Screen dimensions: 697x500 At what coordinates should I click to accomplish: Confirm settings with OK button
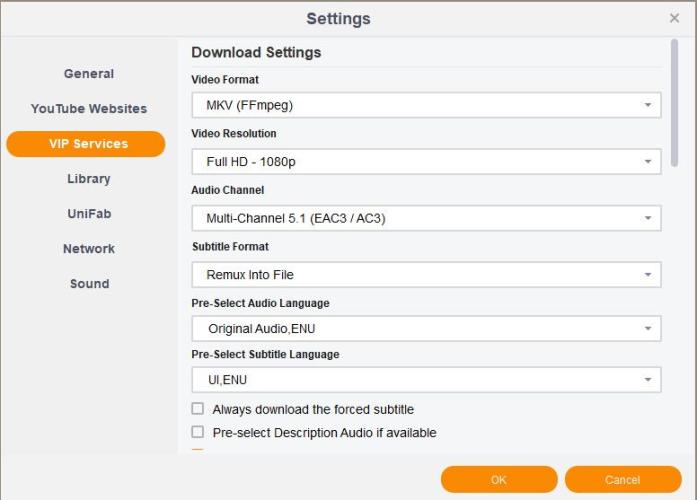pyautogui.click(x=499, y=480)
